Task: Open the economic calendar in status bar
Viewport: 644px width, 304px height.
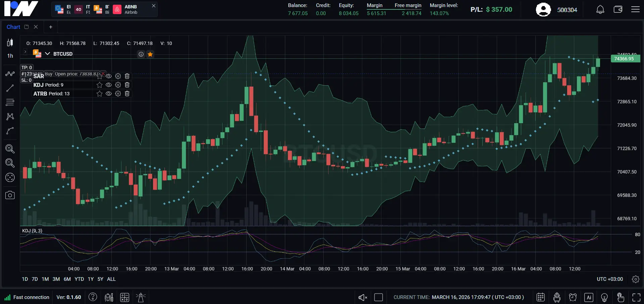Action: [x=540, y=297]
